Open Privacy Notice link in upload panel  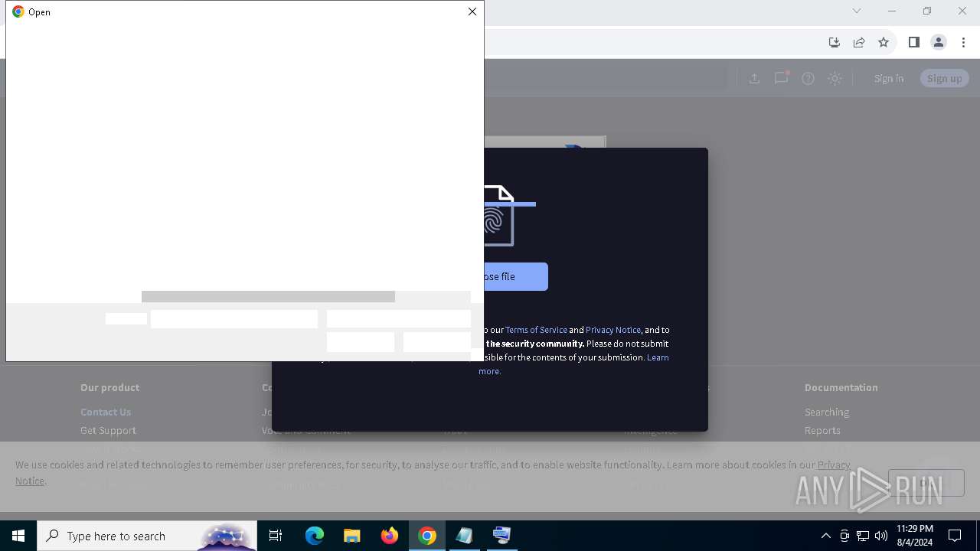(613, 330)
